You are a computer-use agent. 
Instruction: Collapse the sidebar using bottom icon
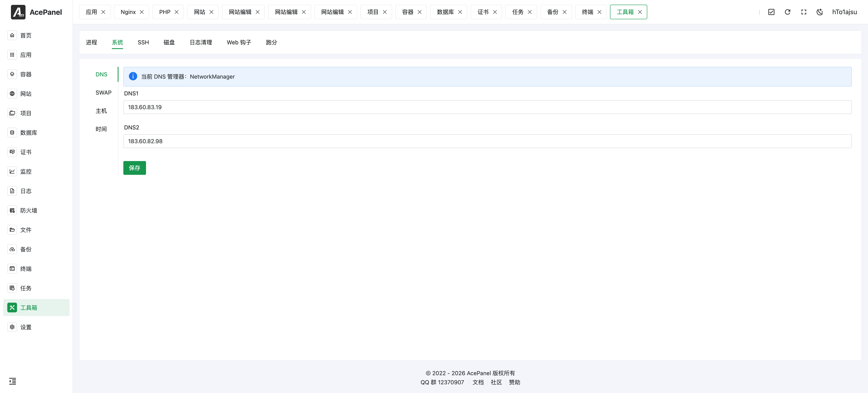click(x=13, y=381)
